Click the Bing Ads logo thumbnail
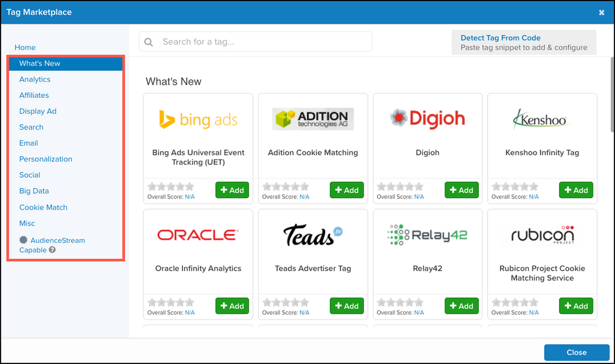This screenshot has width=615, height=364. tap(198, 119)
